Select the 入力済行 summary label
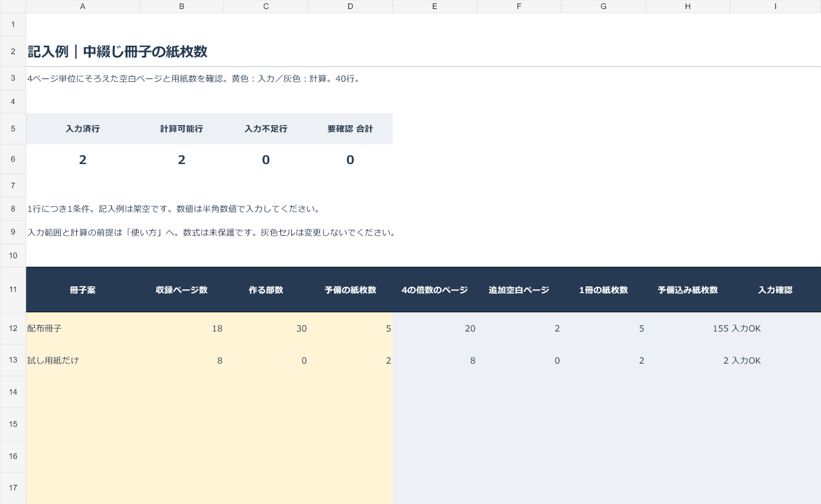 [x=83, y=129]
